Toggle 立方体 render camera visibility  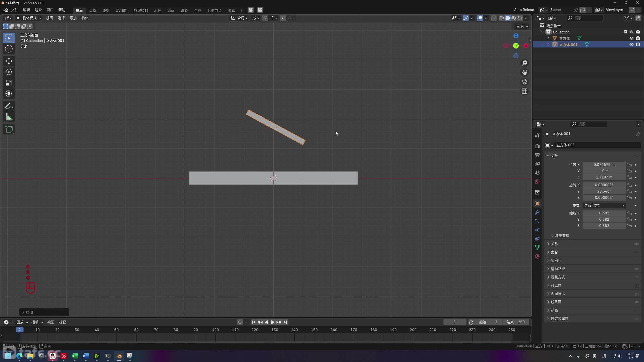tap(638, 38)
